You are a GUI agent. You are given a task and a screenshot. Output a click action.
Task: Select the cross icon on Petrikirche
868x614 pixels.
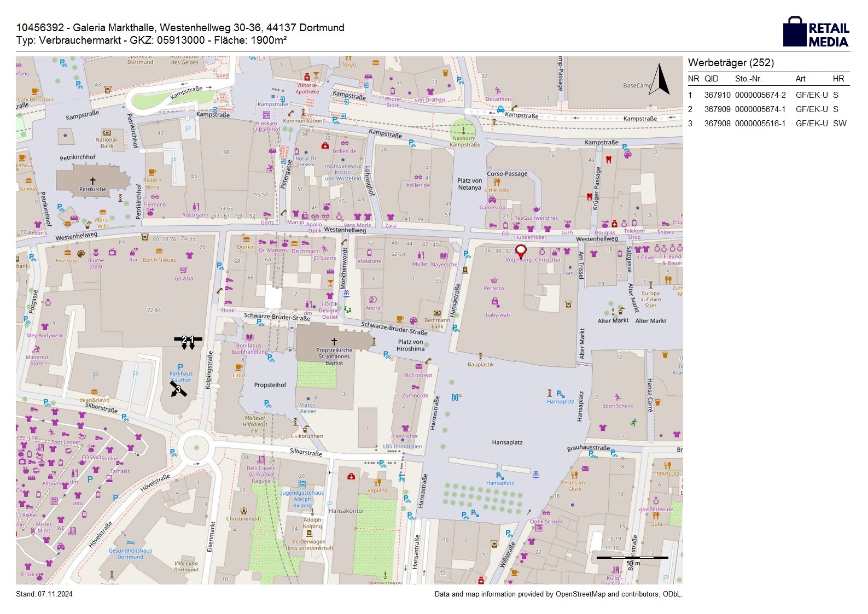[92, 180]
